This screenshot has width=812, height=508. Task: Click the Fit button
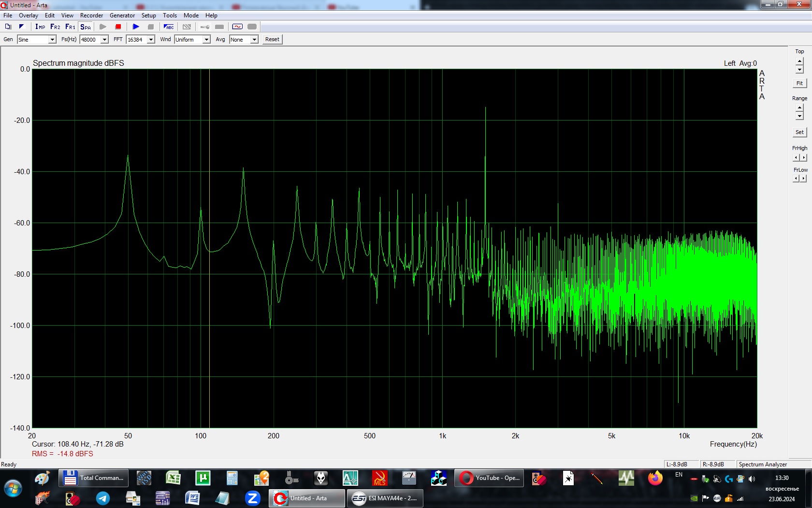(x=799, y=83)
